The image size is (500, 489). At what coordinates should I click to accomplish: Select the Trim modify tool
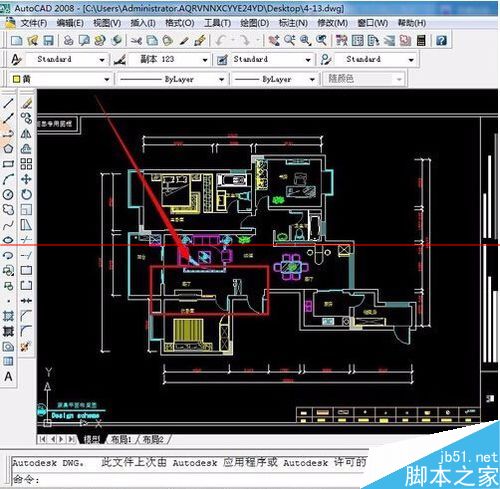pyautogui.click(x=26, y=240)
